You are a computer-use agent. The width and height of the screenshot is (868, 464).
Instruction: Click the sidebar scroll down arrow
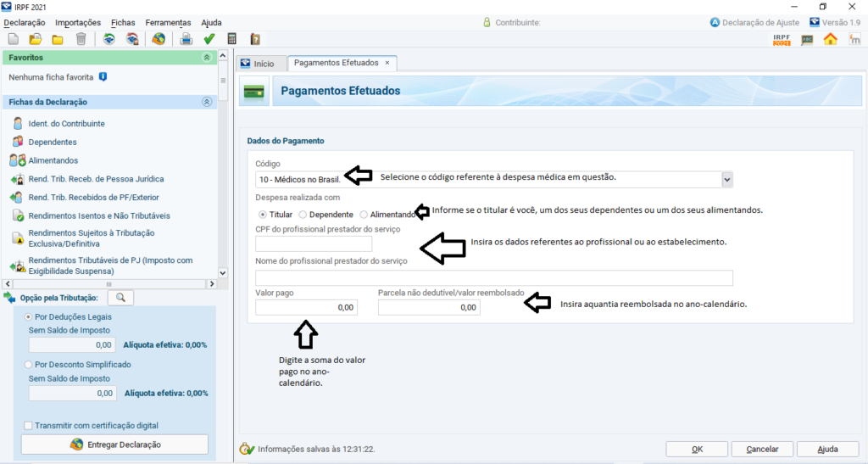point(223,272)
